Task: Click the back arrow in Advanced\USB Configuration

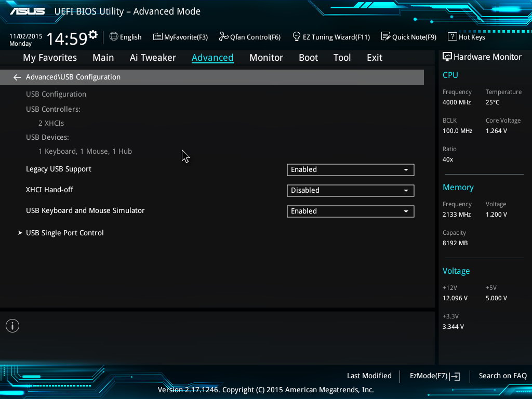Action: 17,77
